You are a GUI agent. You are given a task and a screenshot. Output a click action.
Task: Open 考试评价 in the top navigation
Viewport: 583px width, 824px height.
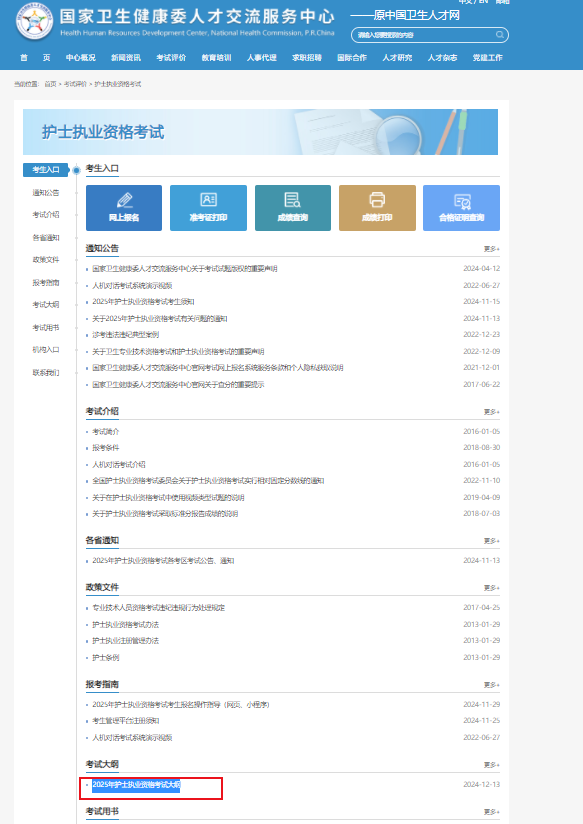[x=171, y=58]
